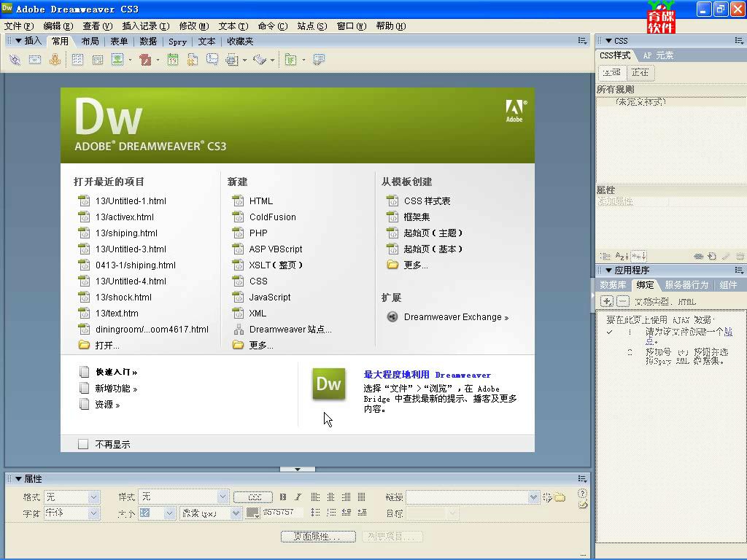This screenshot has width=747, height=560.
Task: Open the 格式 dropdown in Properties
Action: point(94,497)
